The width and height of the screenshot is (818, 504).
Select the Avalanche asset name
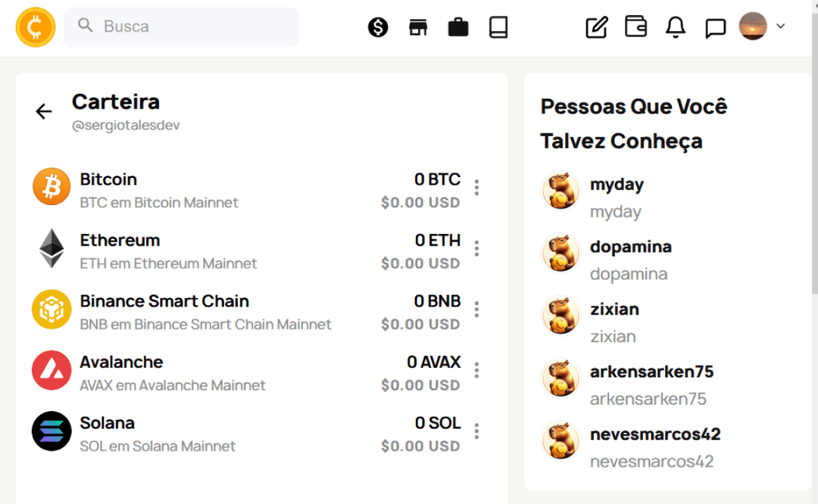[x=121, y=362]
